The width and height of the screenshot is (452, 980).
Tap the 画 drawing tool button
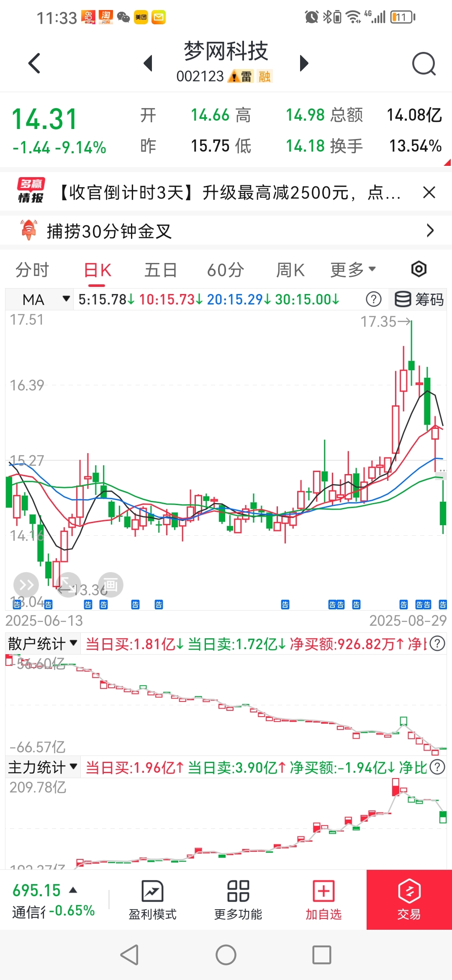(110, 585)
